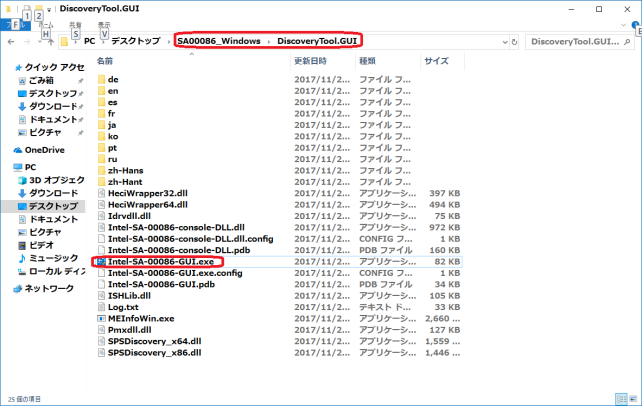The height and width of the screenshot is (406, 642).
Task: Select the Intel-SA-00086-GUI.exe application icon
Action: coord(102,262)
